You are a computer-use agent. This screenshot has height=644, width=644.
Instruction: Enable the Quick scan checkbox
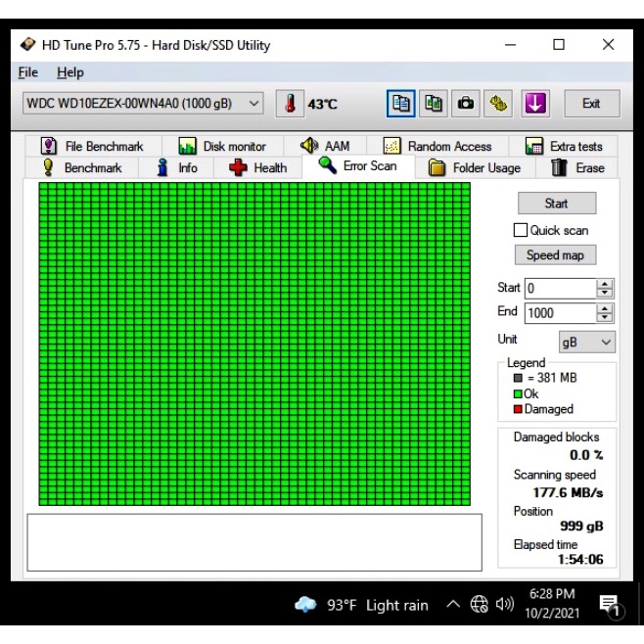[x=521, y=230]
